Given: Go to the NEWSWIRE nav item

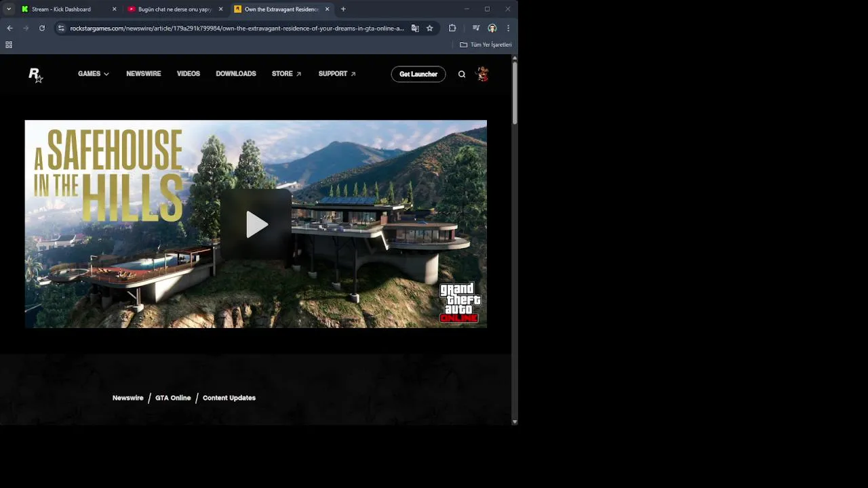Looking at the screenshot, I should (x=144, y=74).
